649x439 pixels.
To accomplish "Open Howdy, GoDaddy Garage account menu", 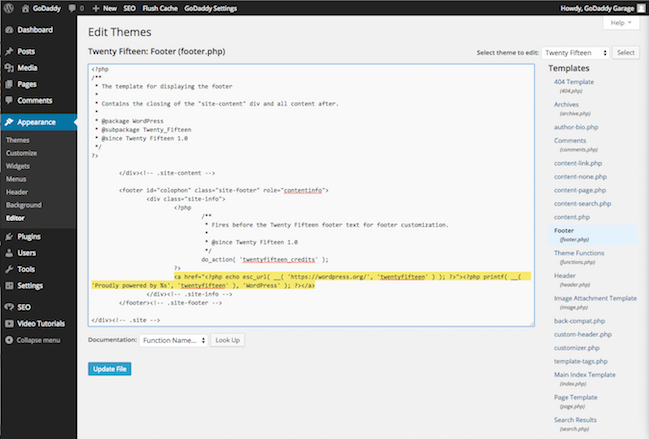I will pos(603,8).
